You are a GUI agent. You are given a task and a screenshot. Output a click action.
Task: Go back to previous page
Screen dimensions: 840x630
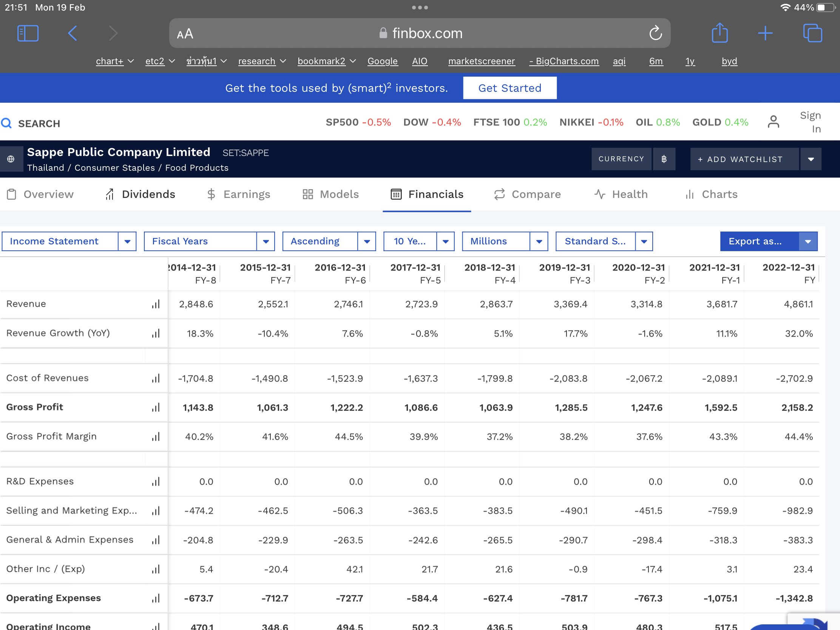[x=73, y=33]
